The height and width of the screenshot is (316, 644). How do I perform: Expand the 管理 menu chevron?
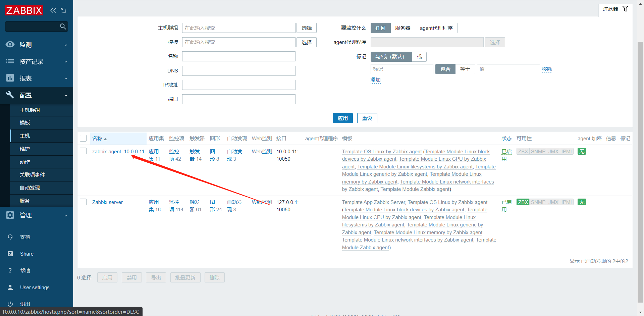[66, 216]
